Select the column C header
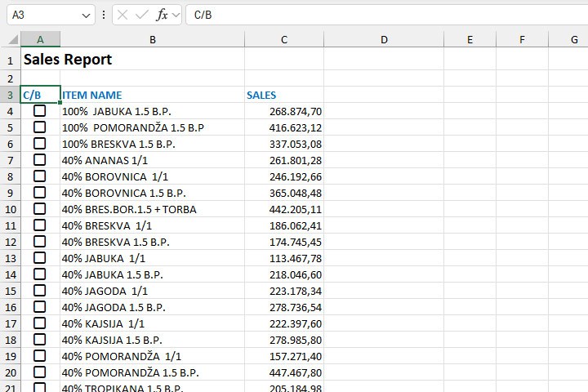 284,39
